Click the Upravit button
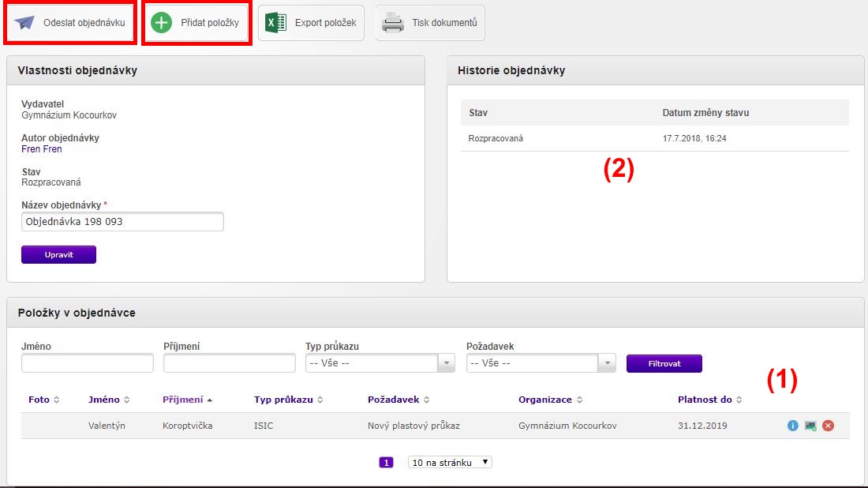Viewport: 868px width, 488px height. [58, 255]
